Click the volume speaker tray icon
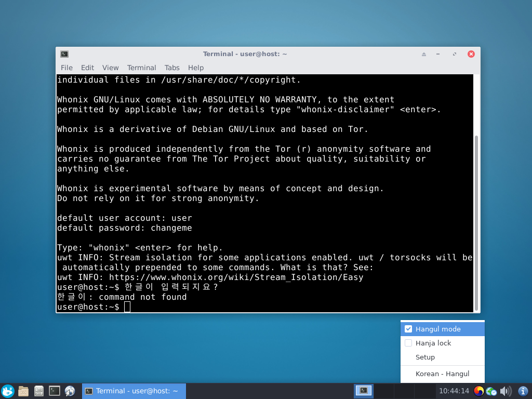 (x=506, y=391)
